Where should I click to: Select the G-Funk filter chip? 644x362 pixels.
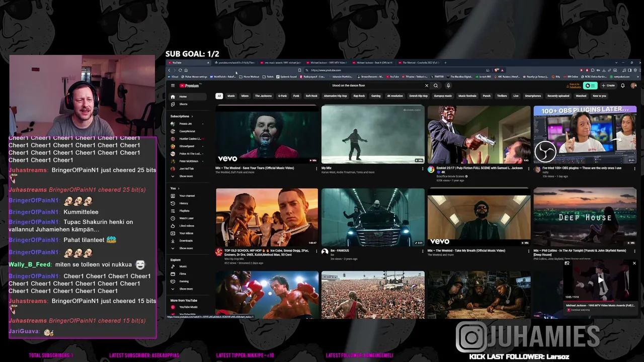(283, 96)
